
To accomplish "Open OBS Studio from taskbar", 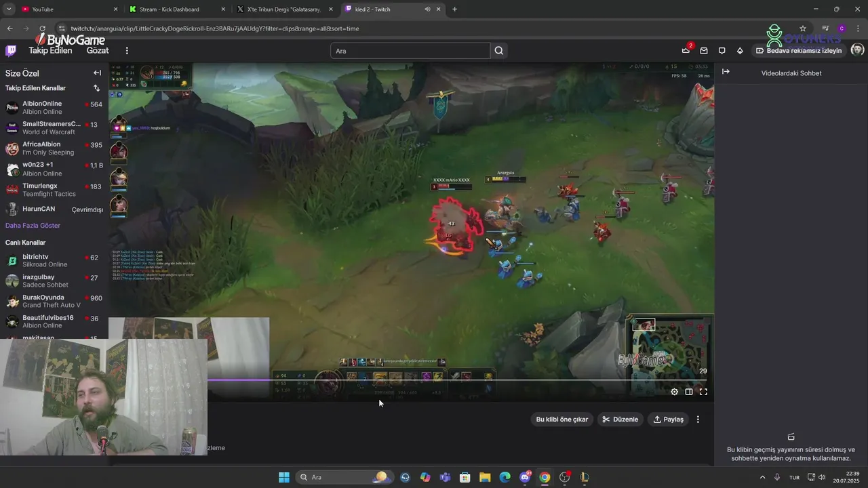I will point(564,477).
